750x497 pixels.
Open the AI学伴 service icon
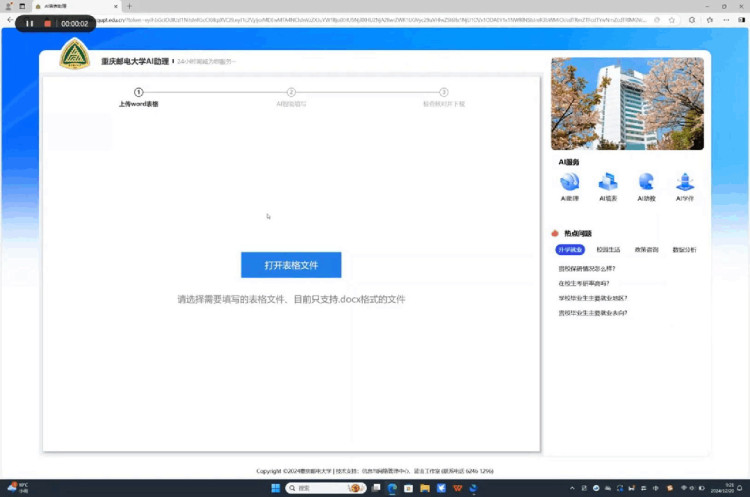click(685, 182)
